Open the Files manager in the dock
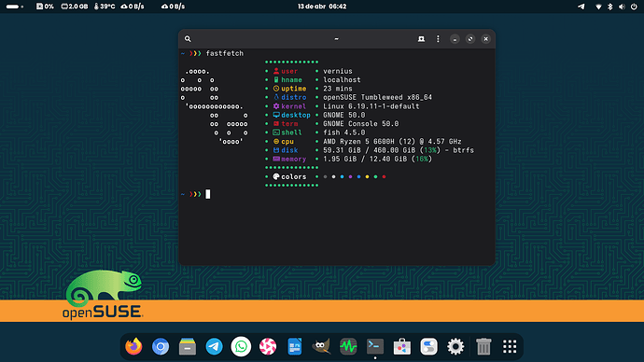Viewport: 644px width, 362px height. pyautogui.click(x=188, y=346)
